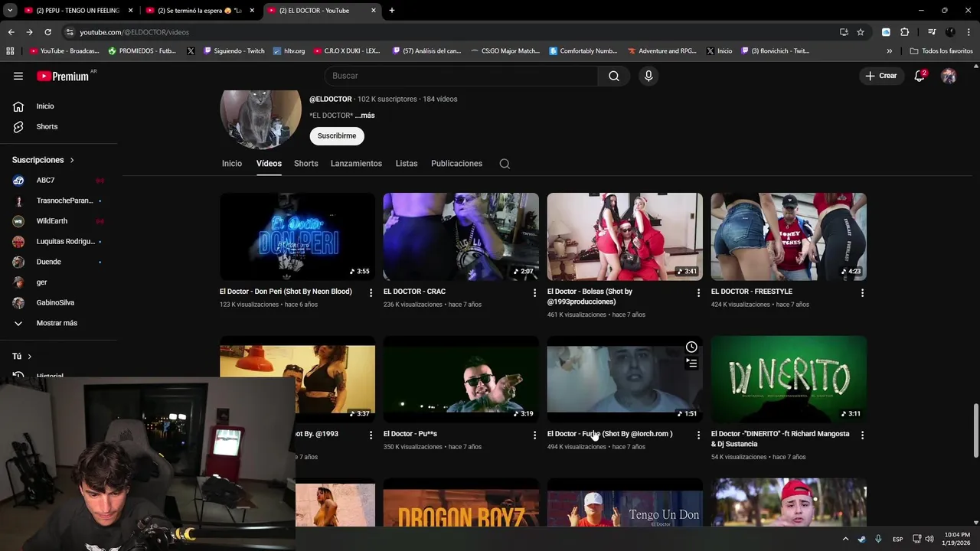Expand channel description with ...más
Viewport: 980px width, 551px height.
click(365, 116)
